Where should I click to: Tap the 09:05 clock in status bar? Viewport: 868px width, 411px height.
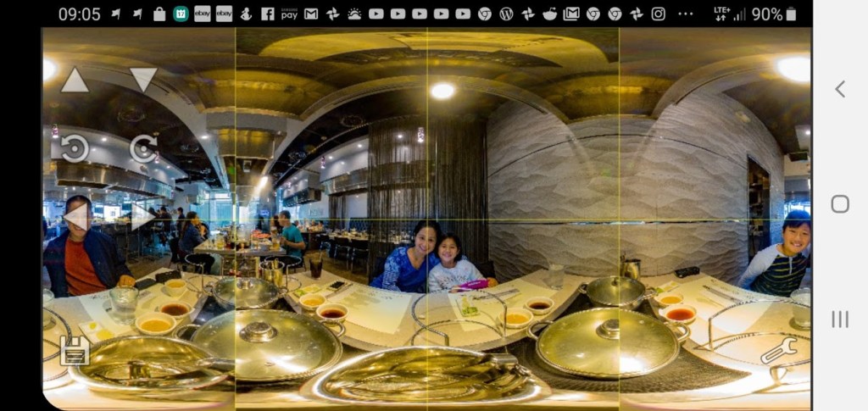point(79,14)
